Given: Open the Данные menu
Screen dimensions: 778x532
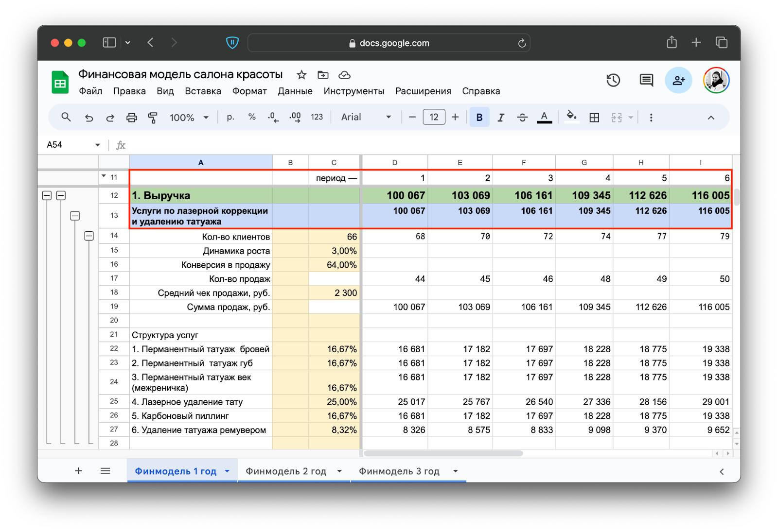Looking at the screenshot, I should (x=295, y=91).
